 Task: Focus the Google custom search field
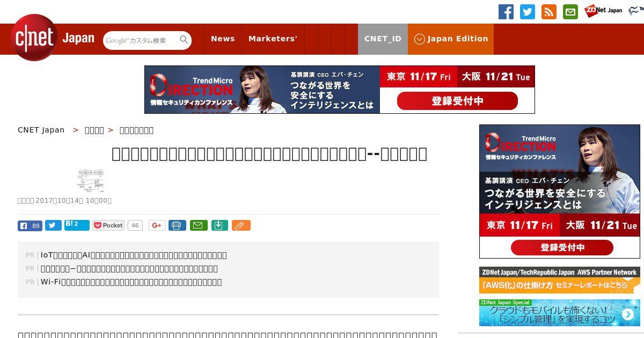click(141, 40)
